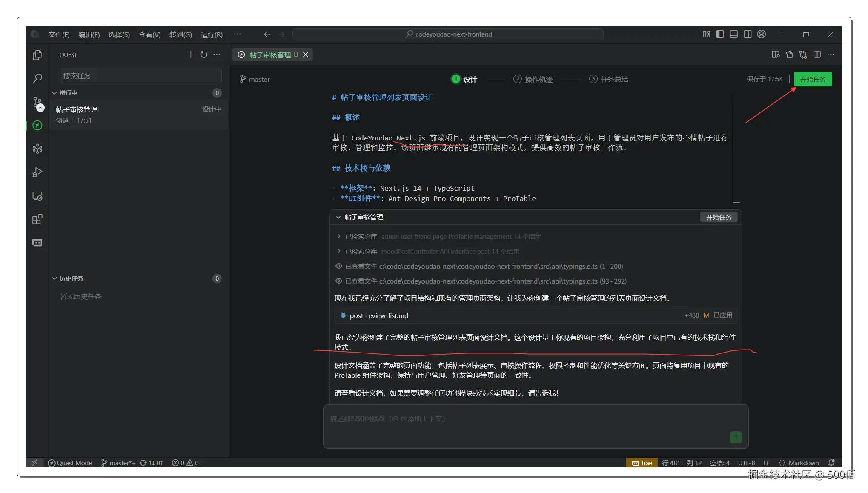Image resolution: width=868 pixels, height=493 pixels.
Task: Collapse the 历史任务 section
Action: click(x=54, y=278)
